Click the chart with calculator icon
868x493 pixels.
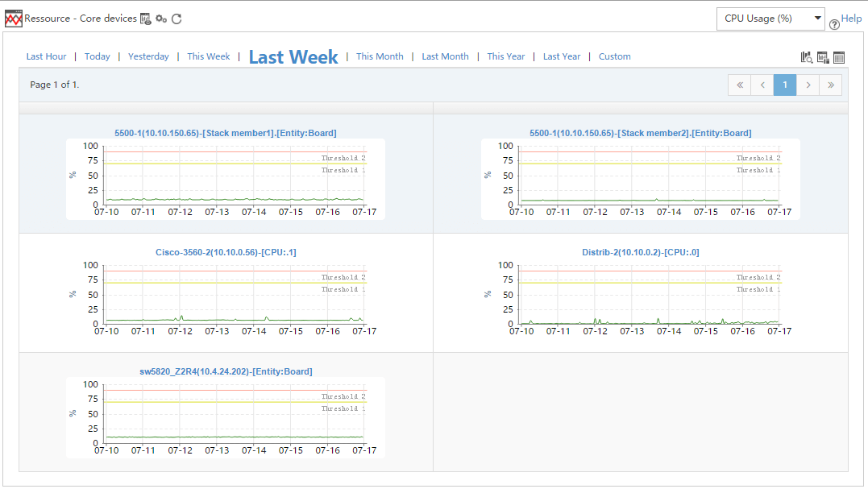823,57
